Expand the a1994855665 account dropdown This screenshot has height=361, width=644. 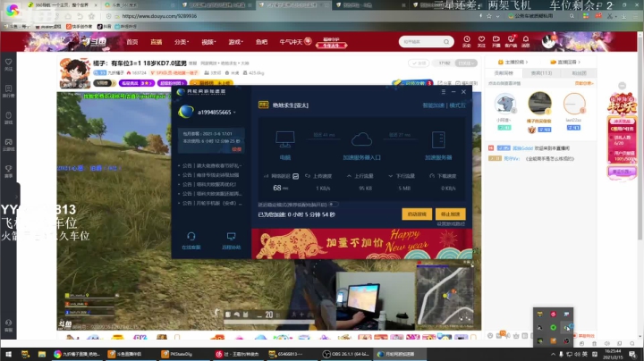[235, 113]
